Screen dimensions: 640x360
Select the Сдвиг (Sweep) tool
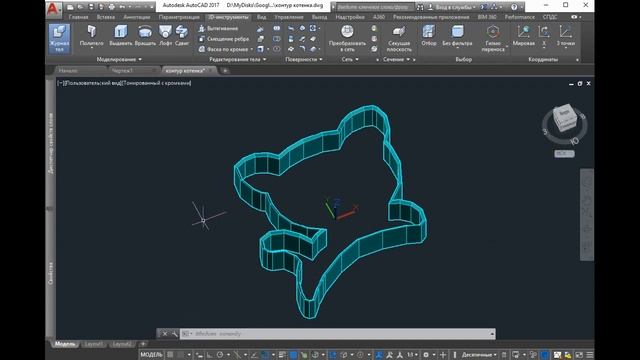click(x=182, y=36)
